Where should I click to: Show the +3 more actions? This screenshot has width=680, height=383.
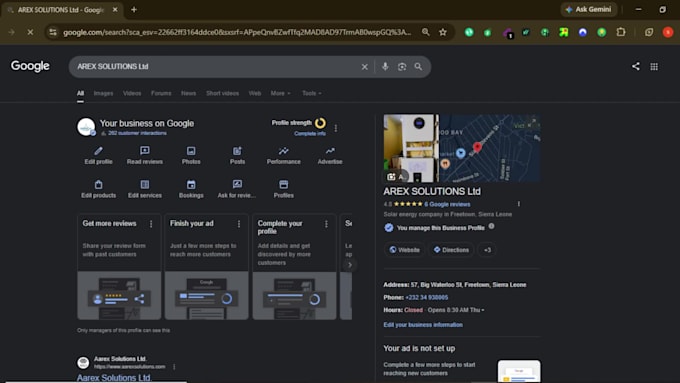[487, 250]
